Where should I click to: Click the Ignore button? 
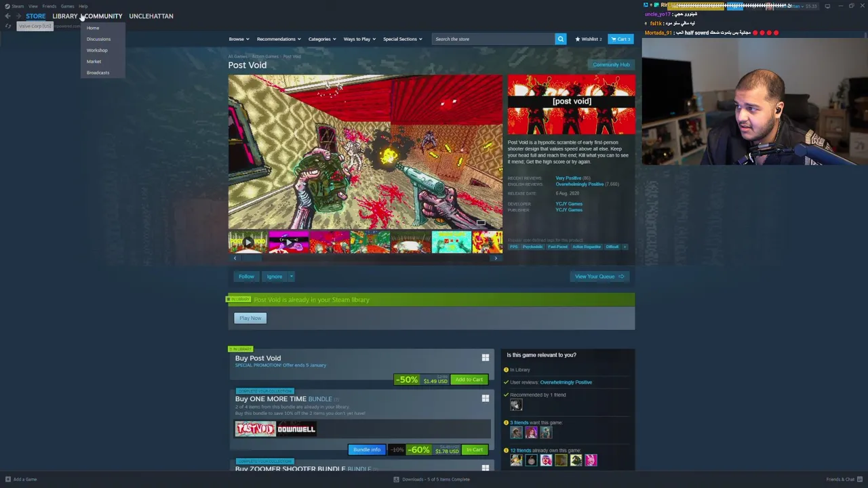(274, 277)
